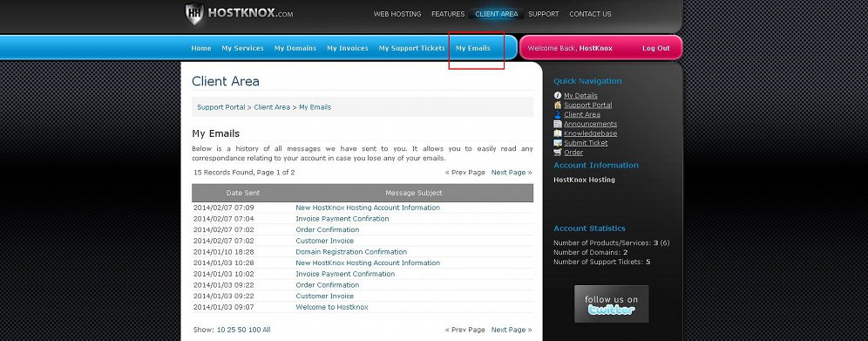868x341 pixels.
Task: Show 25 records per page
Action: [x=232, y=330]
